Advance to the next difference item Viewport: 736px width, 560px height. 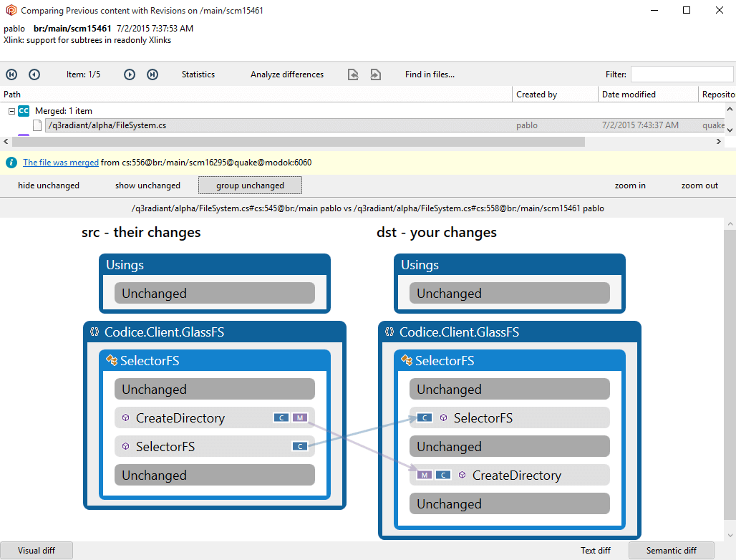(130, 74)
